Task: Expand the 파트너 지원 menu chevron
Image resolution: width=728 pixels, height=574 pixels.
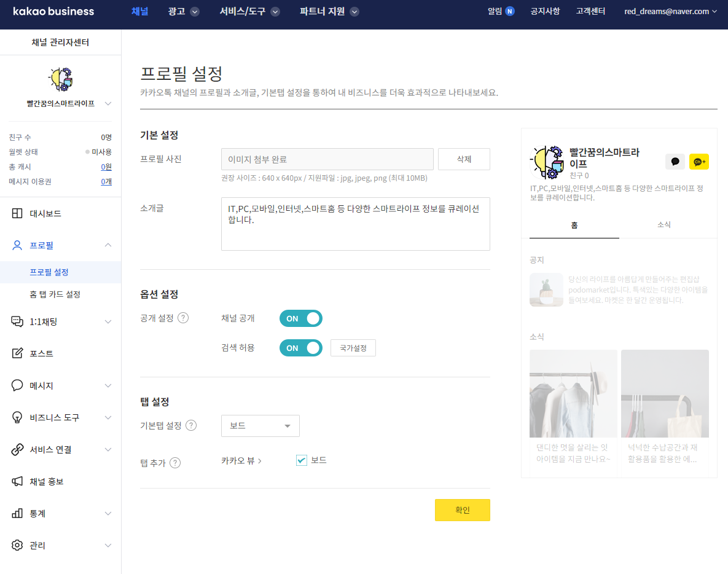Action: [354, 12]
